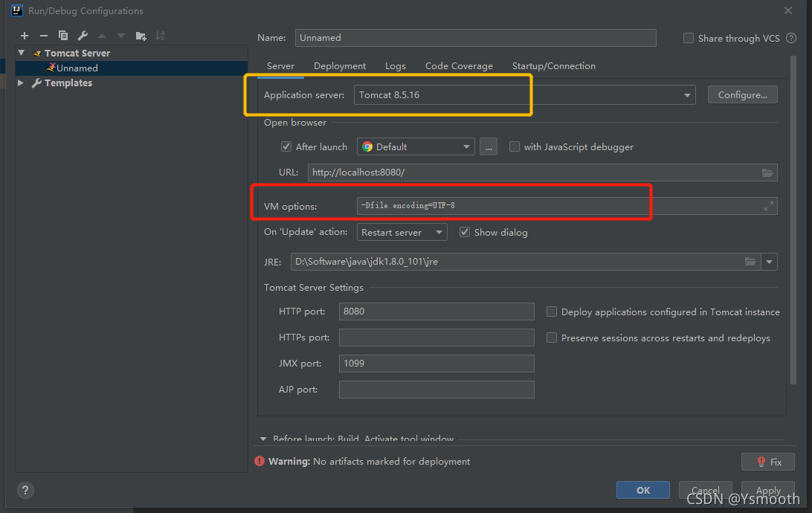
Task: Sort configurations alphabetically icon
Action: [x=160, y=36]
